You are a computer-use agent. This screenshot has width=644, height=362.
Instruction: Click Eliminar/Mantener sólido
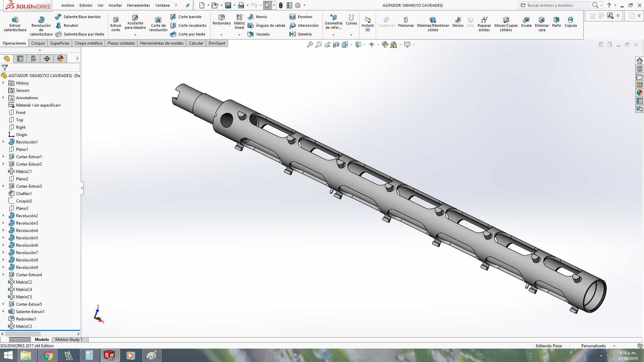click(433, 24)
